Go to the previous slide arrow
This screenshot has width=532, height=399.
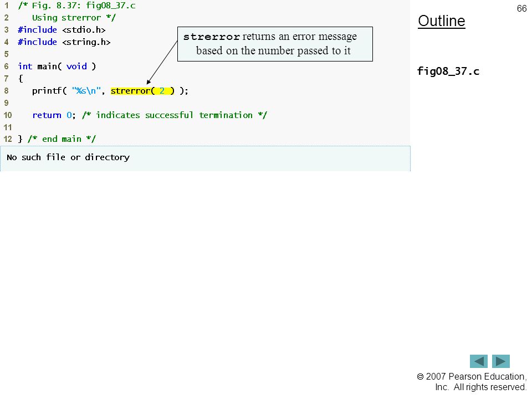click(478, 361)
